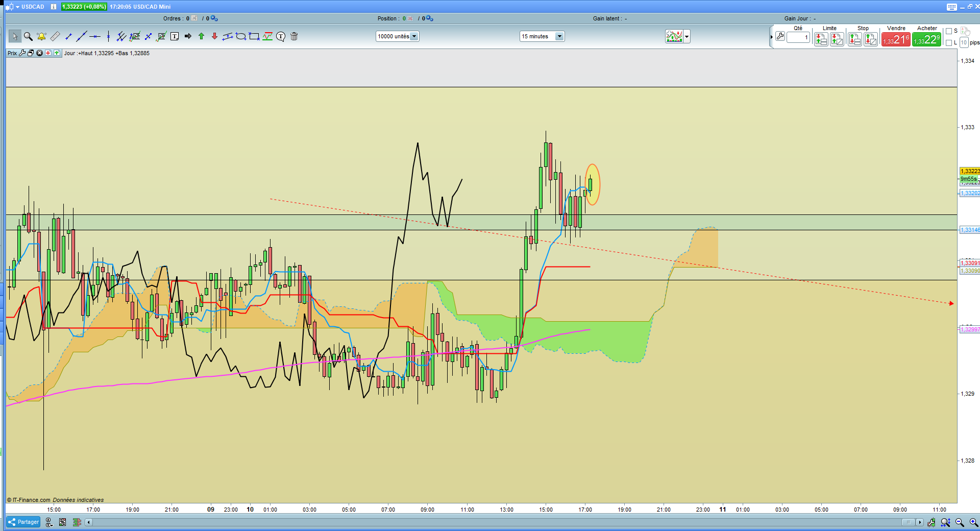Click the Partager share button
Viewport: 980px width, 531px height.
(x=23, y=522)
